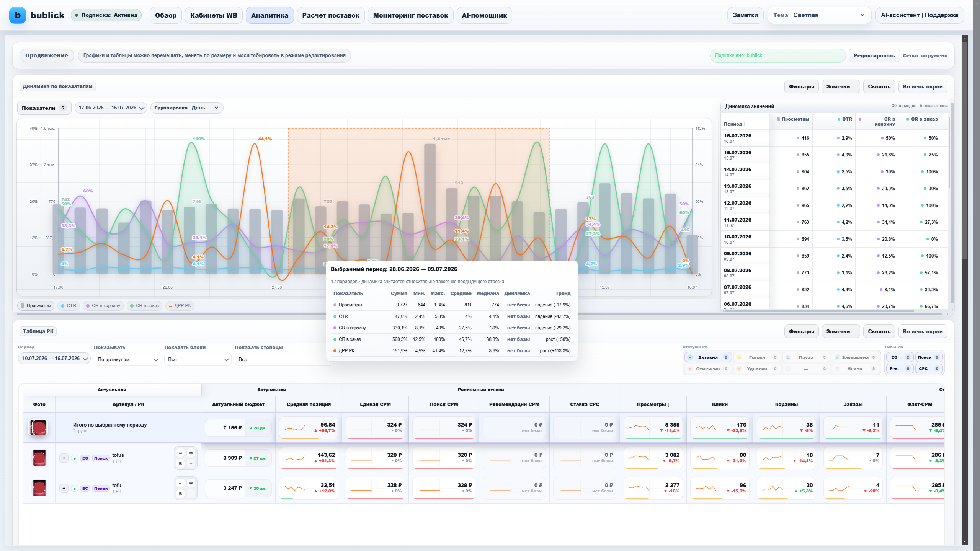This screenshot has width=980, height=551.
Task: Switch to the Обзор tab
Action: click(x=166, y=15)
